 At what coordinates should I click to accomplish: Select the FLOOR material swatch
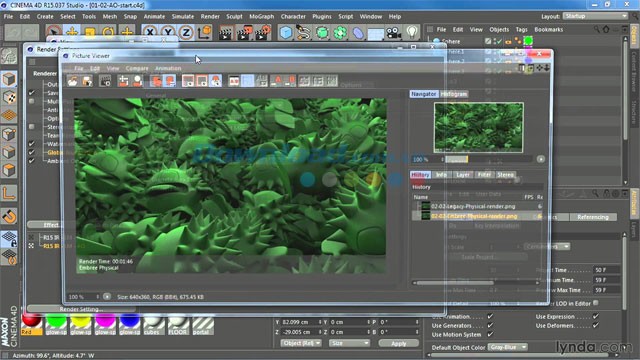178,324
